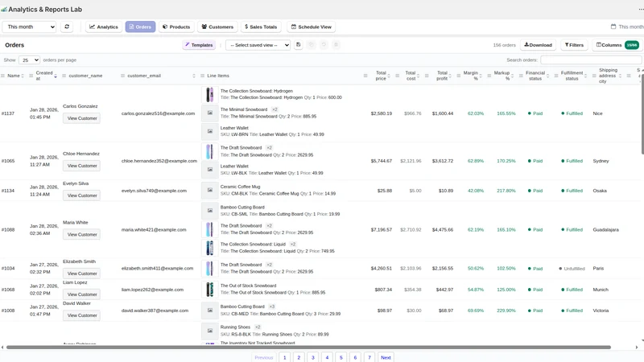Click the Download button
The width and height of the screenshot is (644, 362).
coord(538,45)
